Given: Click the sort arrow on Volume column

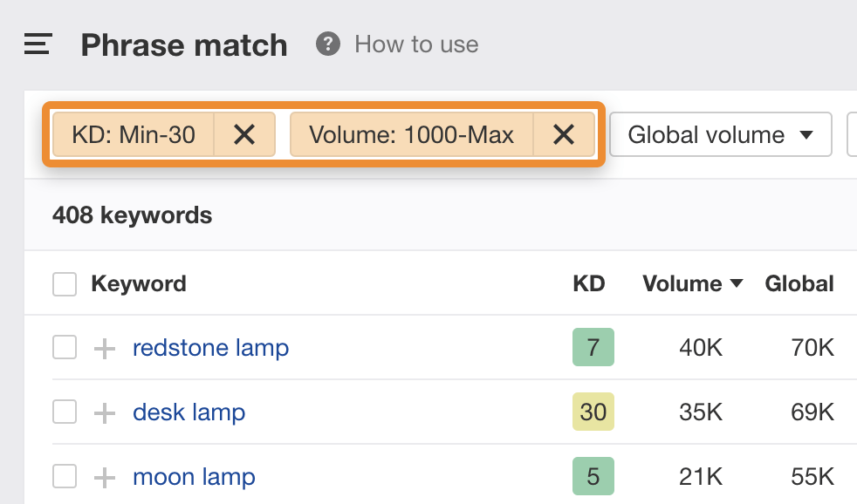Looking at the screenshot, I should pos(736,283).
